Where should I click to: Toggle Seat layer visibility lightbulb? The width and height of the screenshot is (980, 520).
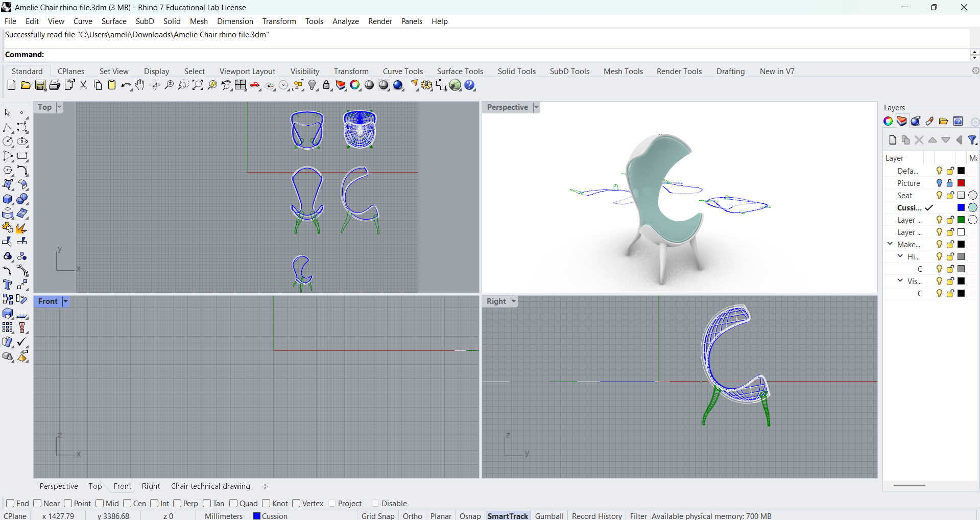[939, 195]
